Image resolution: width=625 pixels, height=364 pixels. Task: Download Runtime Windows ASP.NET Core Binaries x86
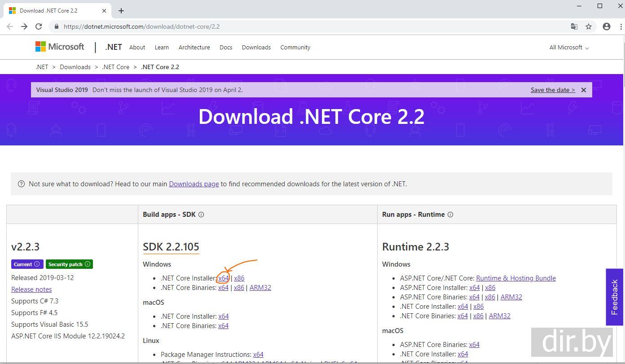[x=490, y=297]
